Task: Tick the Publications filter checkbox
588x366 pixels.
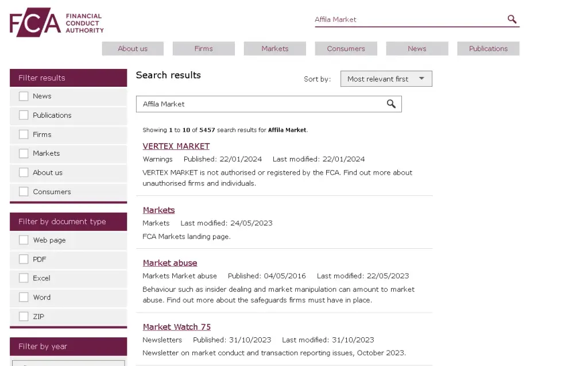Action: click(24, 115)
